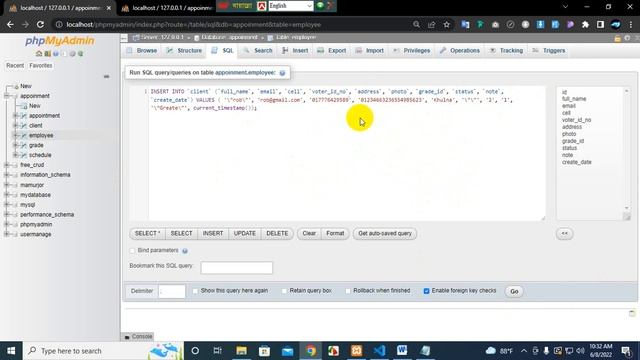The image size is (640, 360).
Task: Open the Insert tab
Action: pyautogui.click(x=296, y=51)
